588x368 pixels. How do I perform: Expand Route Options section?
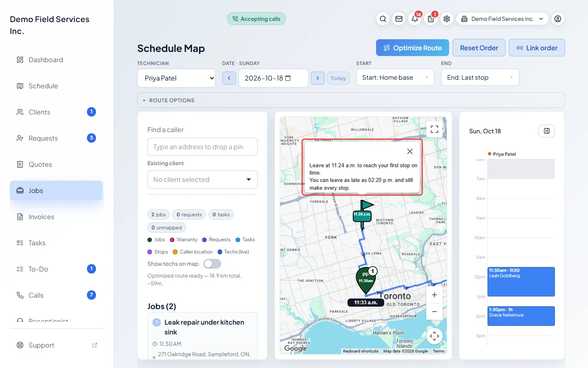(x=351, y=100)
